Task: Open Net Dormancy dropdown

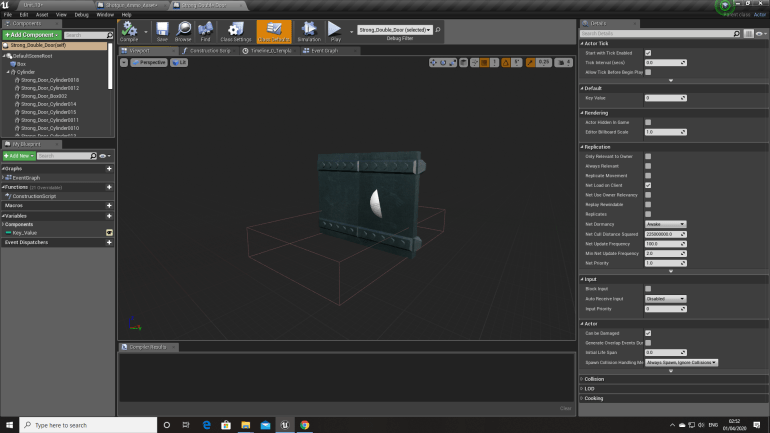Action: click(665, 224)
